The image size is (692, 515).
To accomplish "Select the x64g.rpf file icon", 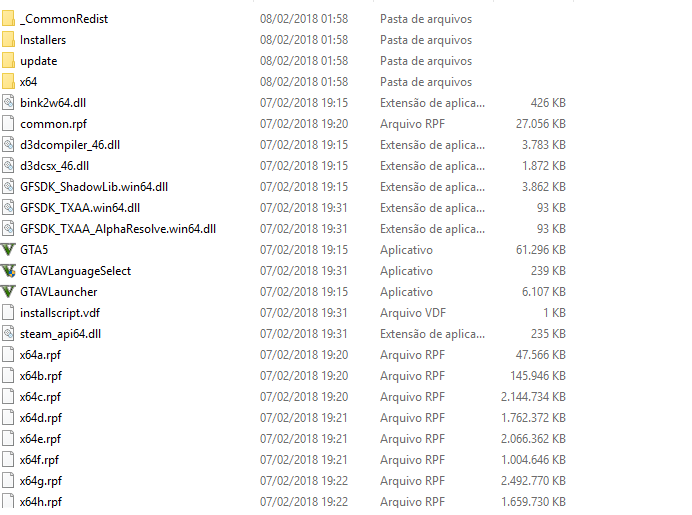I will click(8, 481).
